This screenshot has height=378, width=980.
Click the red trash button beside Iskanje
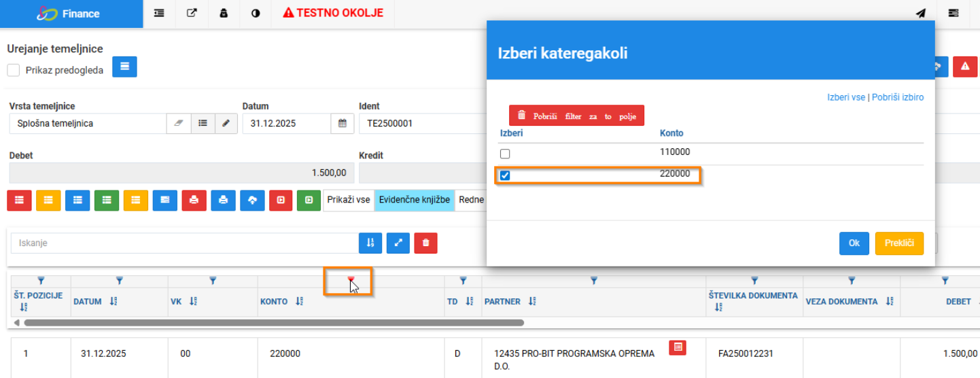[425, 243]
